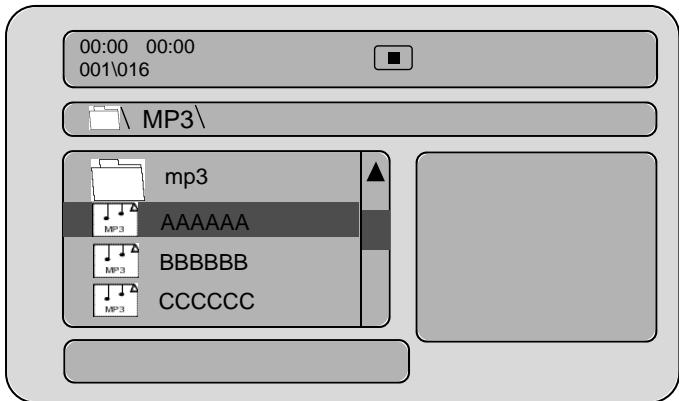Click the empty preview panel
The height and width of the screenshot is (401, 679).
tap(537, 247)
